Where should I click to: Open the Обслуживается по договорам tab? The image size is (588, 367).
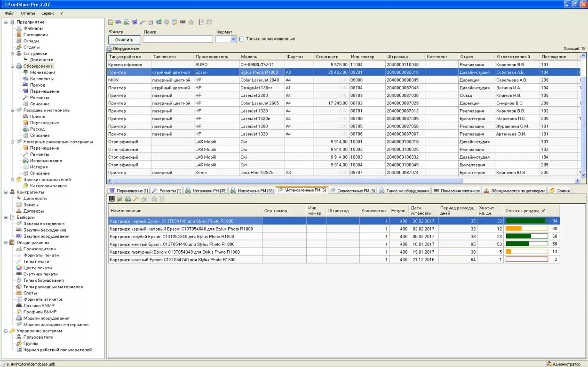(x=515, y=191)
